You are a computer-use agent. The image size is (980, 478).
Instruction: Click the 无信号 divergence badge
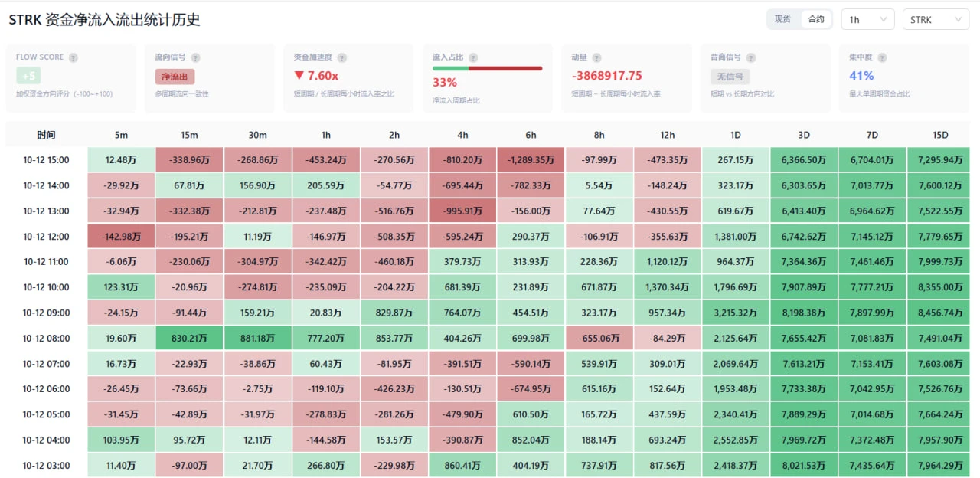tap(730, 77)
